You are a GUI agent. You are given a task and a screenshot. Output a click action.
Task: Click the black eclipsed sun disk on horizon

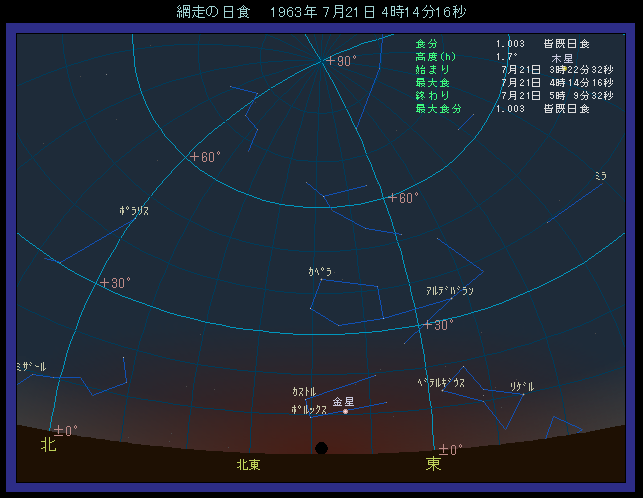[321, 448]
